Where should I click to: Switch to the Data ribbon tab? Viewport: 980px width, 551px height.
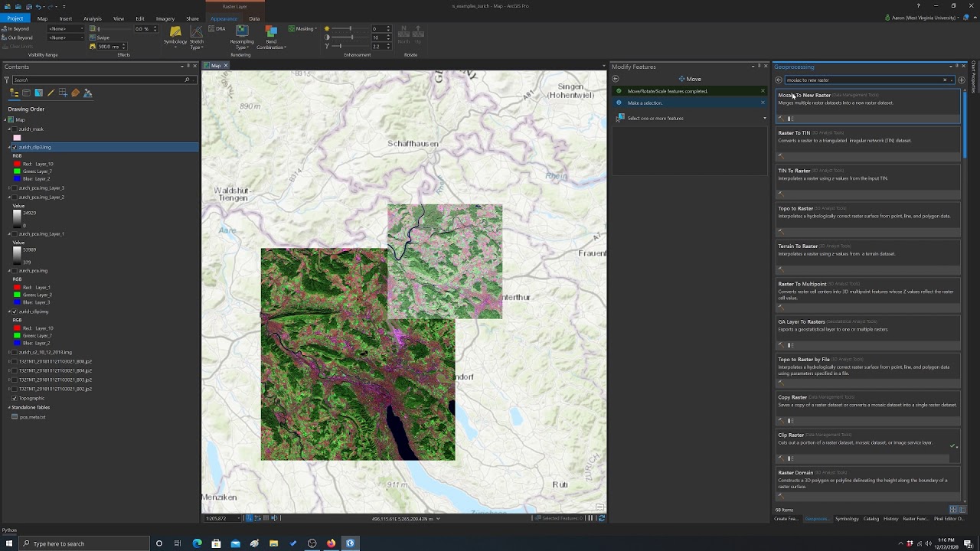[x=254, y=18]
